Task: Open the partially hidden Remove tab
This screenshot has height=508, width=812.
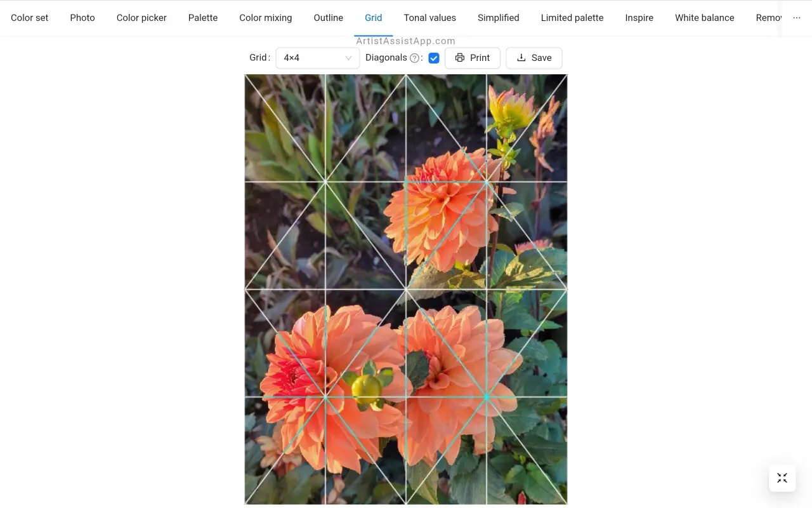Action: coord(768,18)
